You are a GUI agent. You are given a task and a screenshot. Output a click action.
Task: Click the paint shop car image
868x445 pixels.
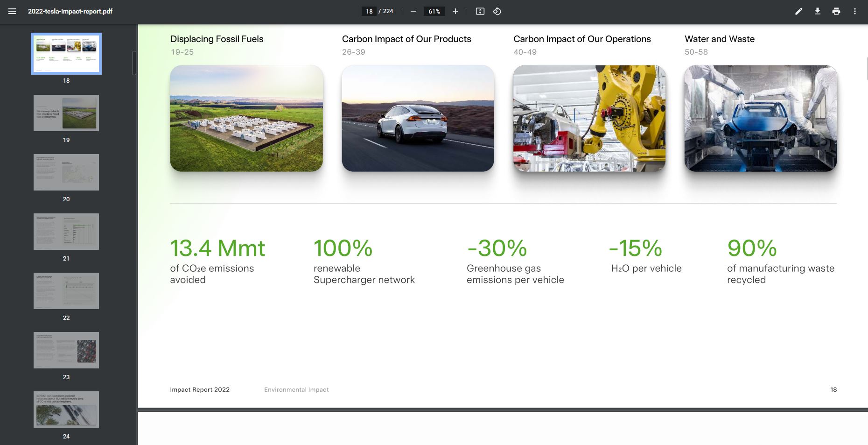tap(761, 118)
